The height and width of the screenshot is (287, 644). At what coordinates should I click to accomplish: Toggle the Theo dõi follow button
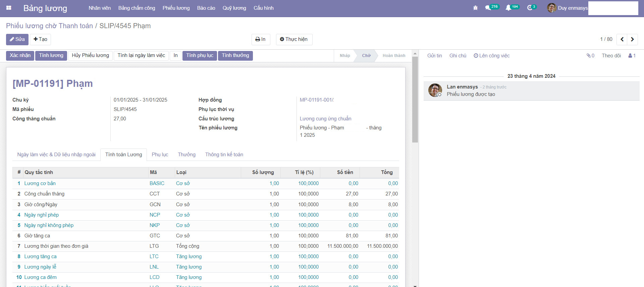click(x=611, y=56)
